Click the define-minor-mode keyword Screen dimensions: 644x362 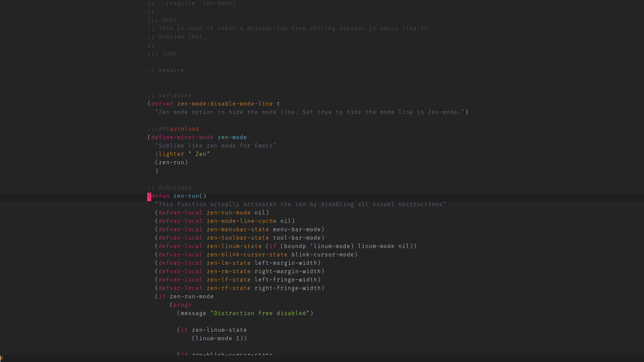pos(182,137)
